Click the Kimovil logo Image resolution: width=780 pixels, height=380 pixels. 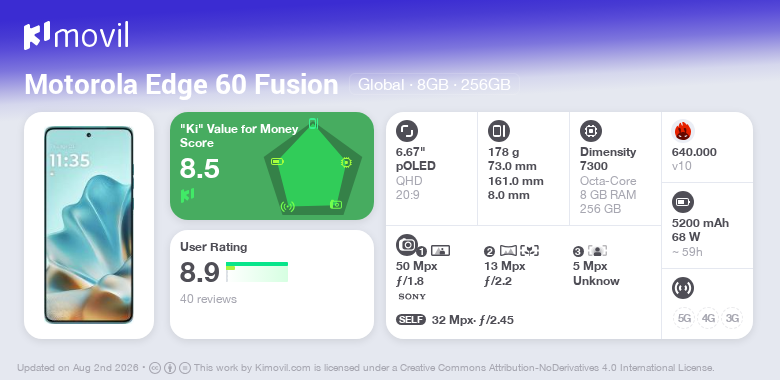pos(76,36)
